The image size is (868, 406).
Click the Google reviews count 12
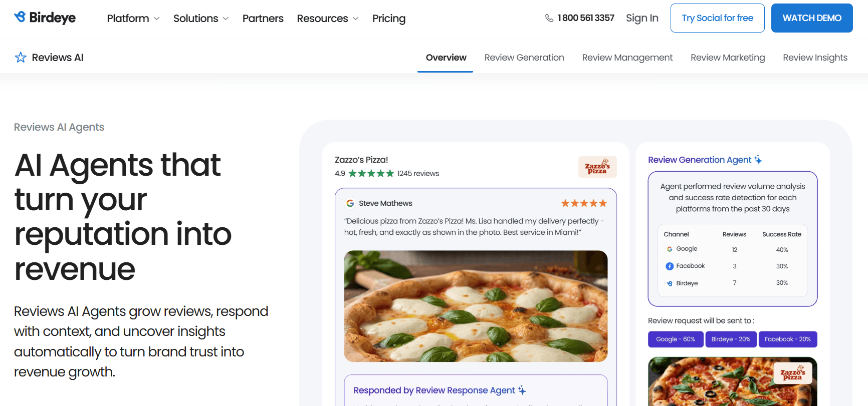(735, 250)
